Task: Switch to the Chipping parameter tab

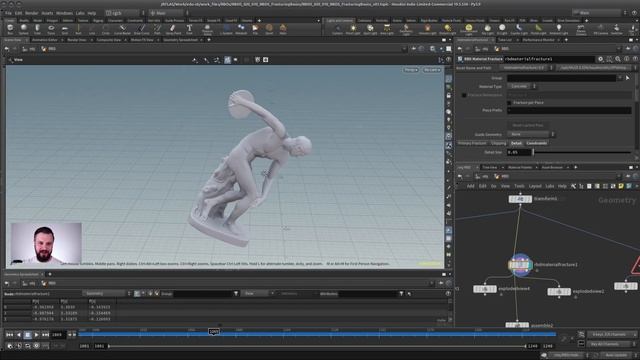Action: click(498, 143)
